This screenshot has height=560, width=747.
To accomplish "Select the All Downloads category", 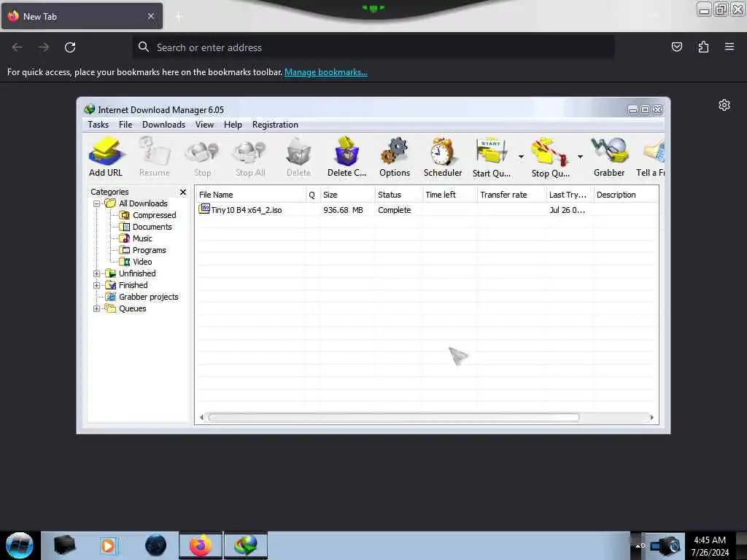I will pyautogui.click(x=143, y=203).
